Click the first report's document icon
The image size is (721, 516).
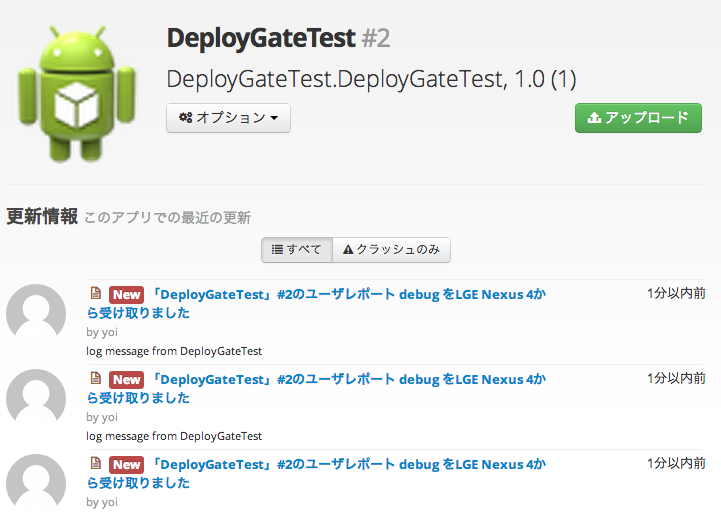pos(96,293)
